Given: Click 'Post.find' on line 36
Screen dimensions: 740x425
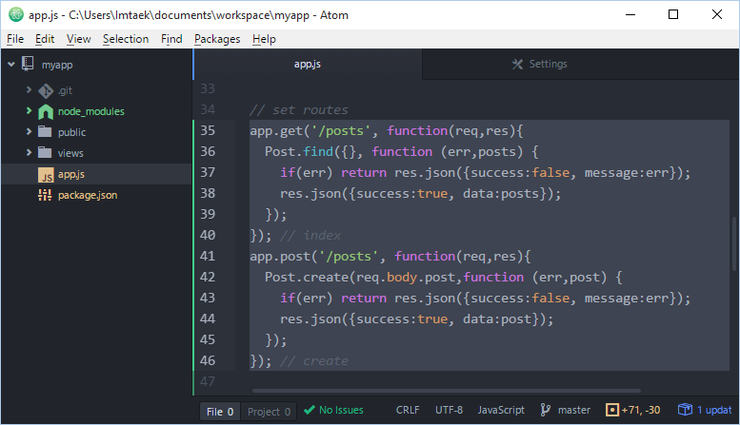Looking at the screenshot, I should pos(299,151).
